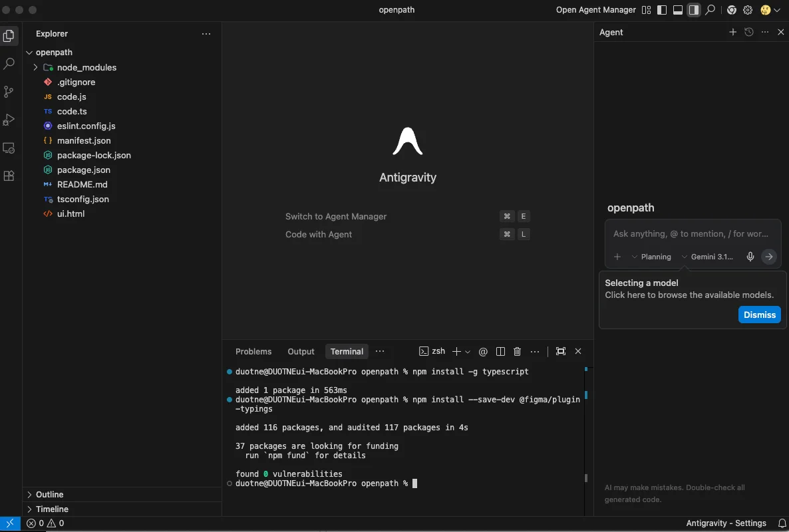Open Agent panel more options
Image resolution: width=789 pixels, height=532 pixels.
[x=765, y=32]
